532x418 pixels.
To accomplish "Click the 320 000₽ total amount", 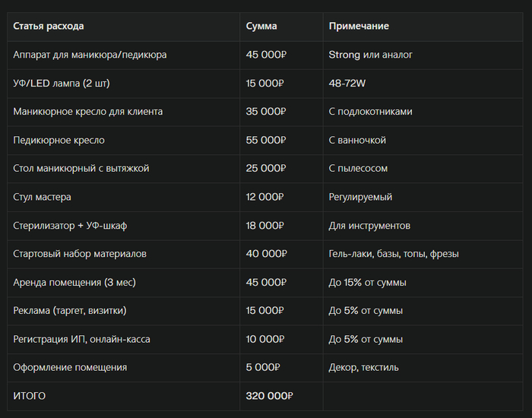I will pyautogui.click(x=270, y=396).
